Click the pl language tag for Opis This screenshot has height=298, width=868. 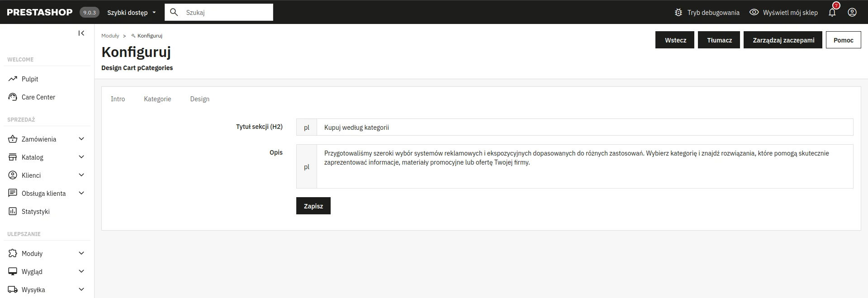coord(307,166)
